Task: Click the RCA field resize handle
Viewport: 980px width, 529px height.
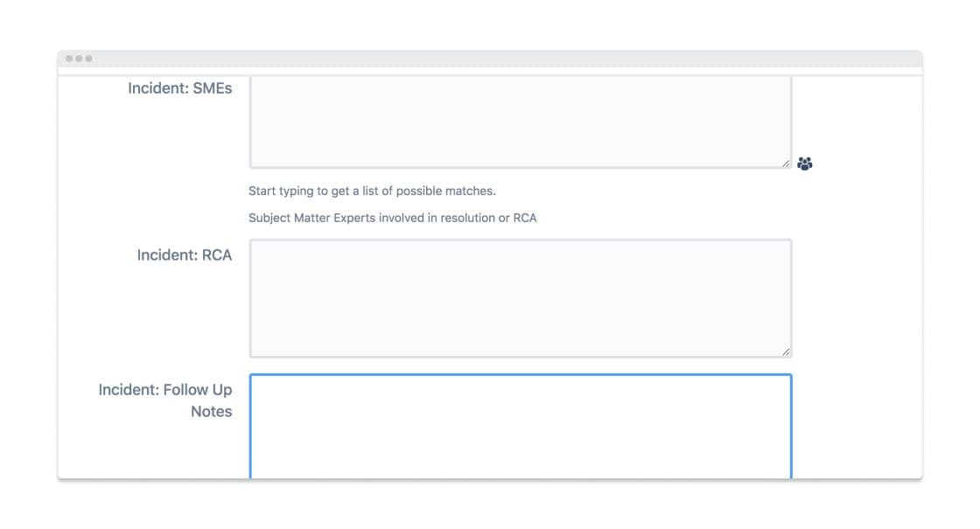Action: click(x=785, y=352)
